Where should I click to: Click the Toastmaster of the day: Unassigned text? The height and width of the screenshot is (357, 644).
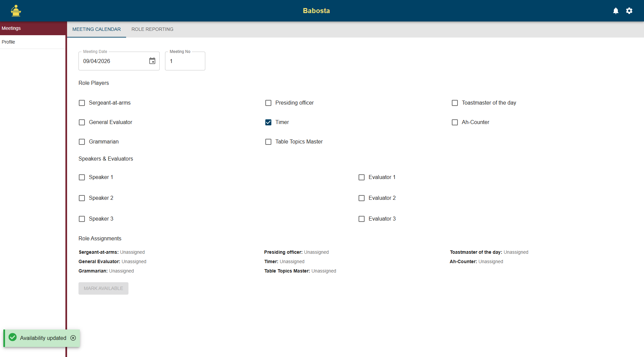489,252
